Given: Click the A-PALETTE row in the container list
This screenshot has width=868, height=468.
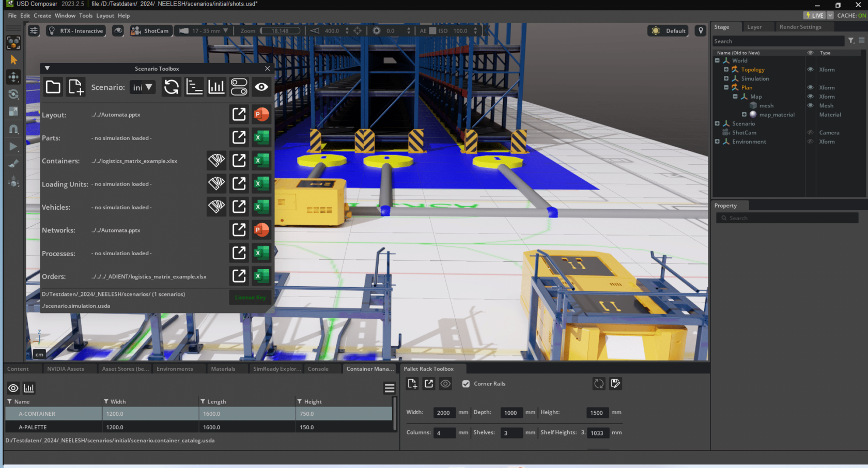Looking at the screenshot, I should [53, 427].
